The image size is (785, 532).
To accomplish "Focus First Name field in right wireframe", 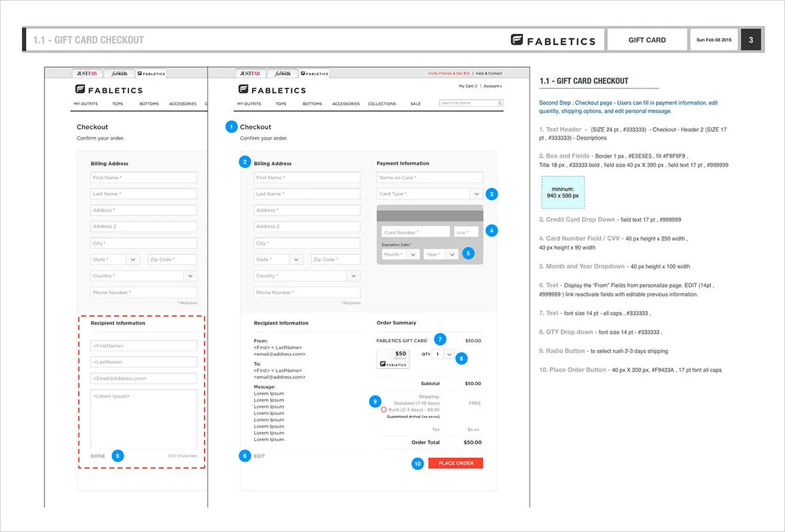I will pyautogui.click(x=307, y=177).
